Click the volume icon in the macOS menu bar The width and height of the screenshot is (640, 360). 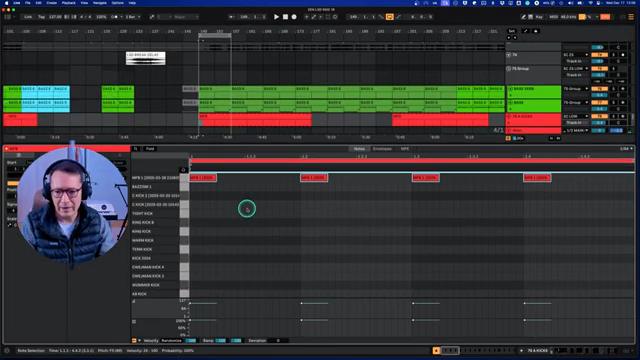pyautogui.click(x=571, y=3)
